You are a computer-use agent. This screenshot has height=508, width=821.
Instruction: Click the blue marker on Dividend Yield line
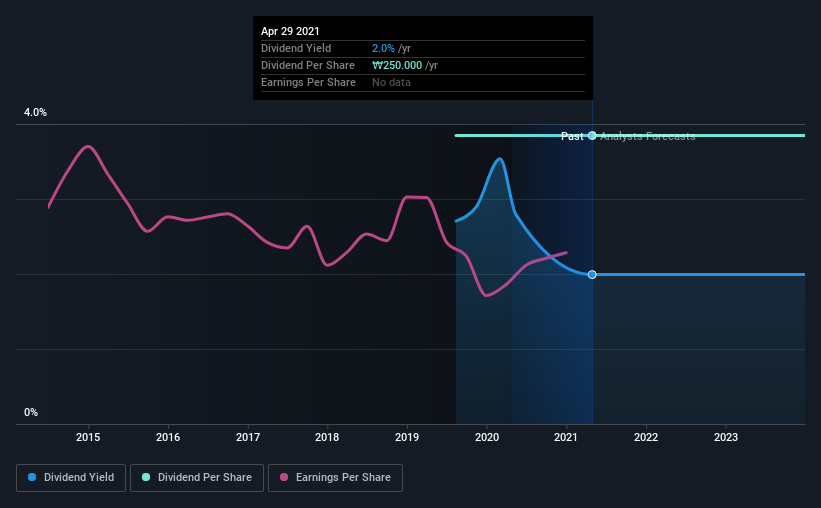592,274
